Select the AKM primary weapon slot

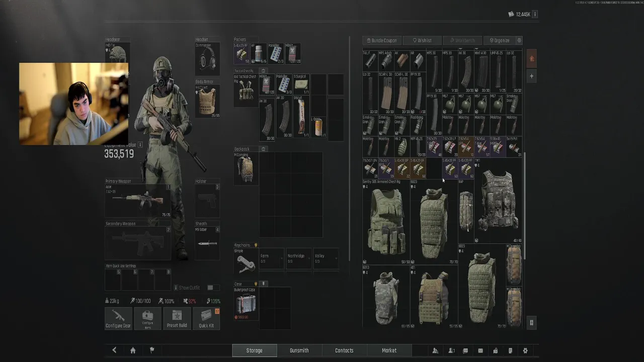pos(138,200)
